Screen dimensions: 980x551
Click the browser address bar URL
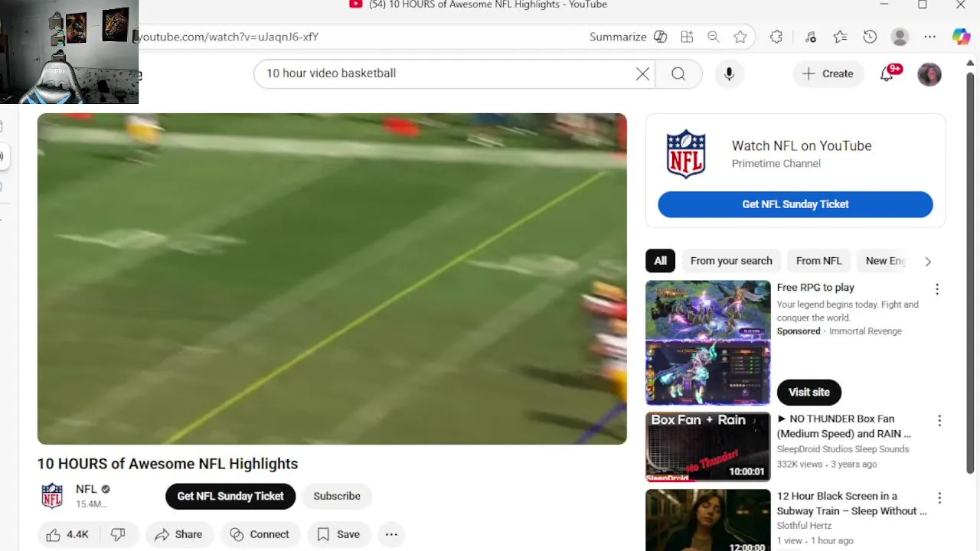click(227, 37)
